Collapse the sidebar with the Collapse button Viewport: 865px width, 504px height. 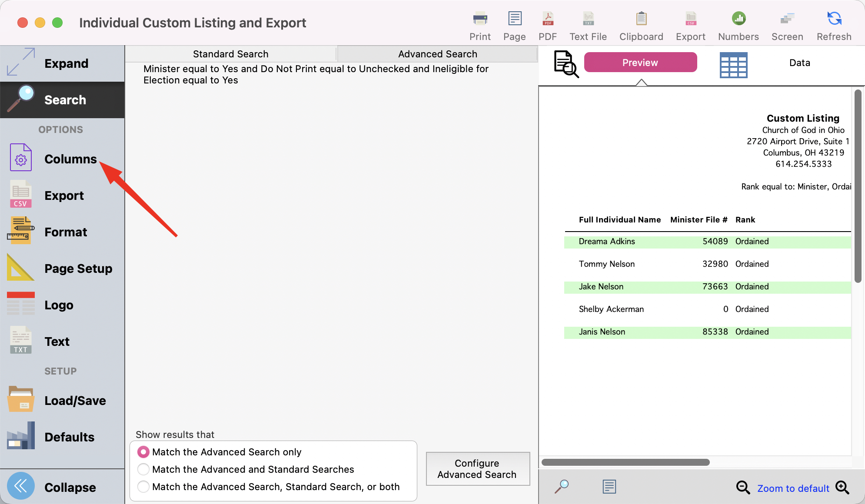(62, 487)
